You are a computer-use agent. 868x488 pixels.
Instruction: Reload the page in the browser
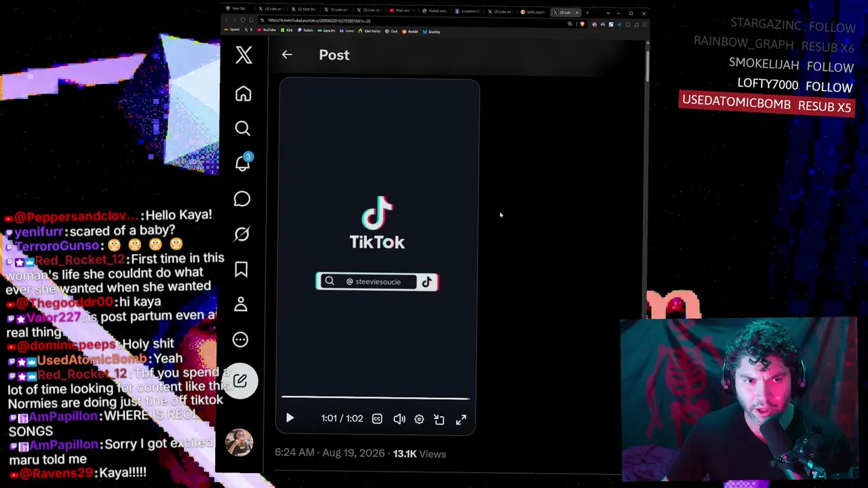pos(243,20)
